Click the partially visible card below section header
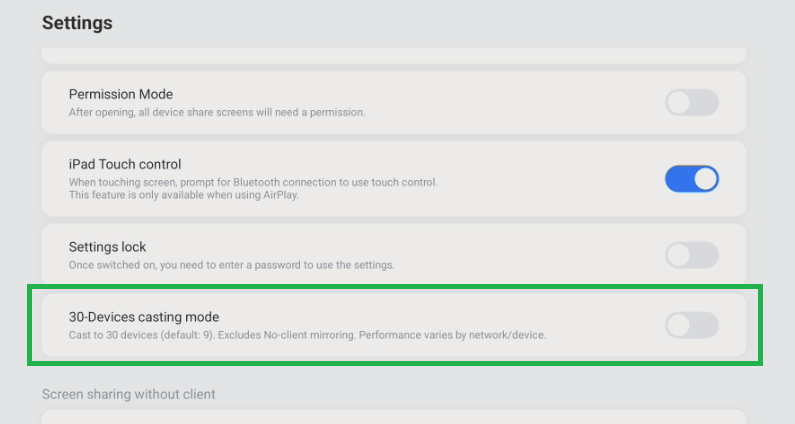The image size is (795, 424). [x=394, y=417]
